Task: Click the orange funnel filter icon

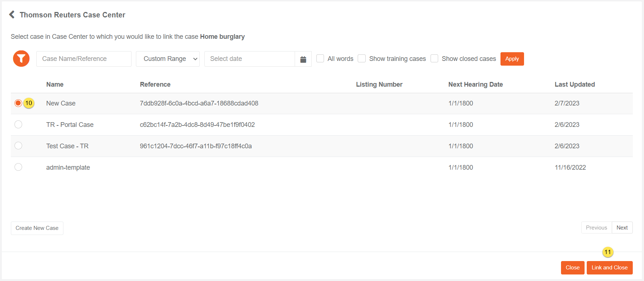Action: [x=21, y=59]
